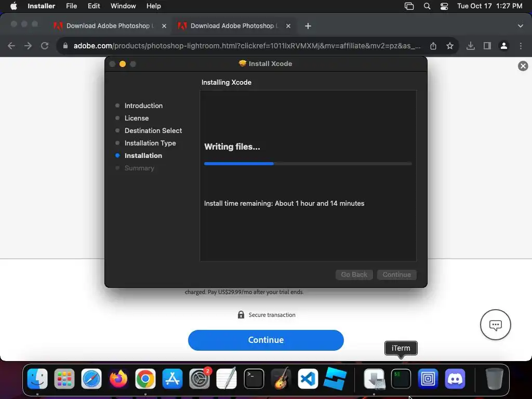
Task: View site security lock info
Action: tap(65, 46)
